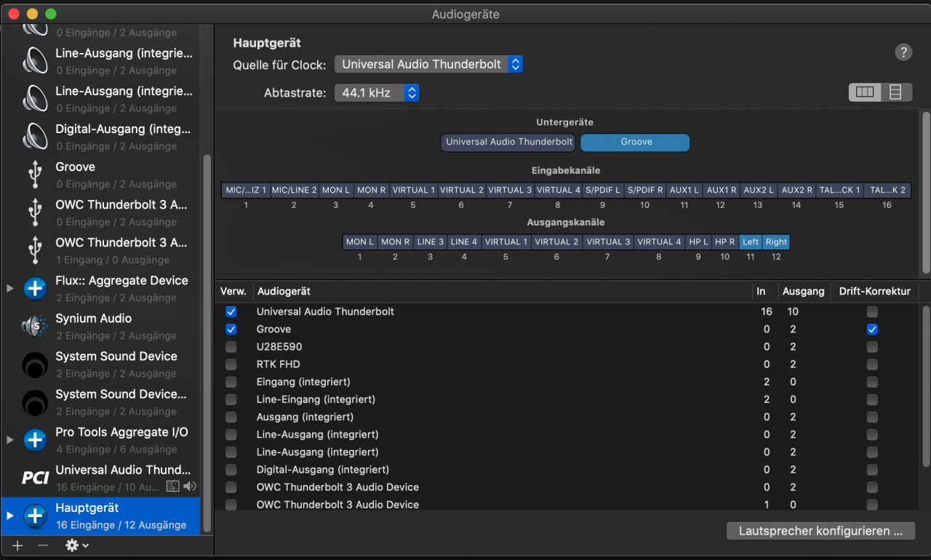Open the gear actions menu in sidebar
Screen dimensions: 931x560
click(x=76, y=545)
